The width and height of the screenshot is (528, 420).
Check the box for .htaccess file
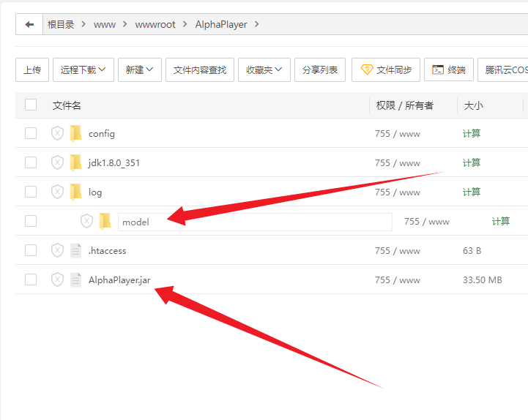click(x=31, y=250)
